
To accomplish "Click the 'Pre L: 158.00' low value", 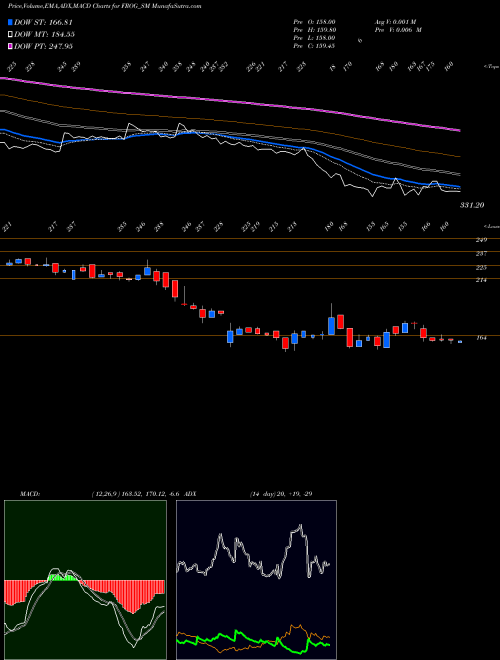I will [x=314, y=38].
